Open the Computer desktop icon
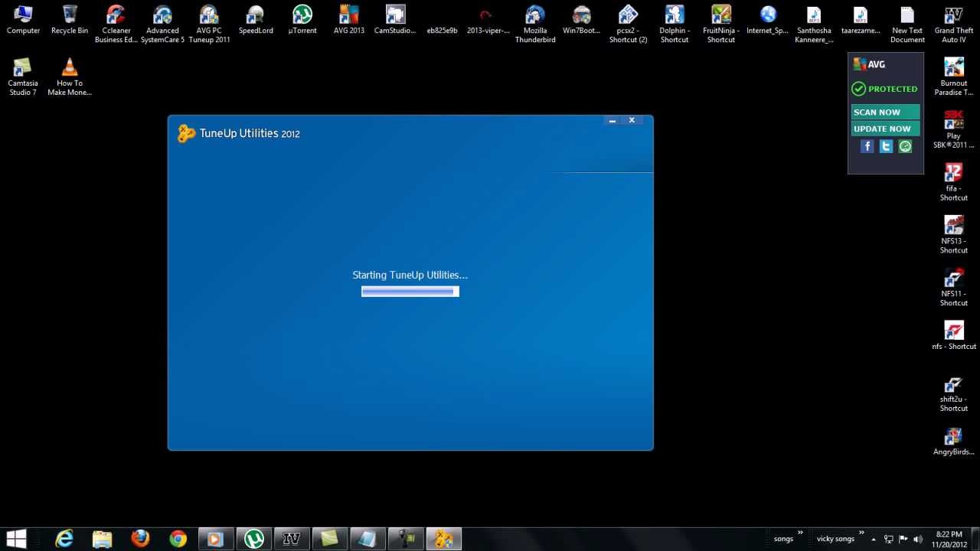Viewport: 980px width, 551px height. [x=23, y=21]
